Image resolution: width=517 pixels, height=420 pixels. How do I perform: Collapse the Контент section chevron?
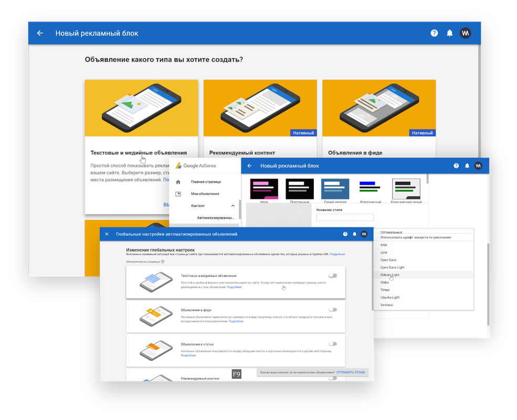[233, 206]
